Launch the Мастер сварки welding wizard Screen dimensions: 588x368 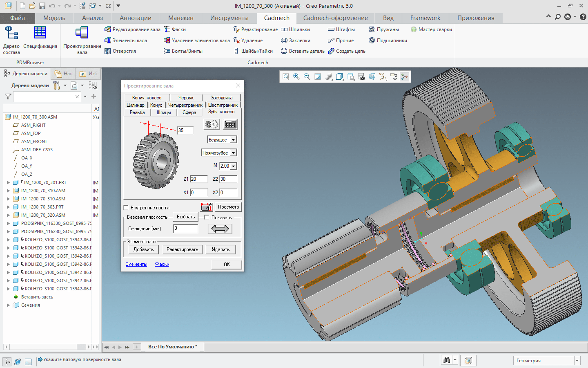coord(431,29)
